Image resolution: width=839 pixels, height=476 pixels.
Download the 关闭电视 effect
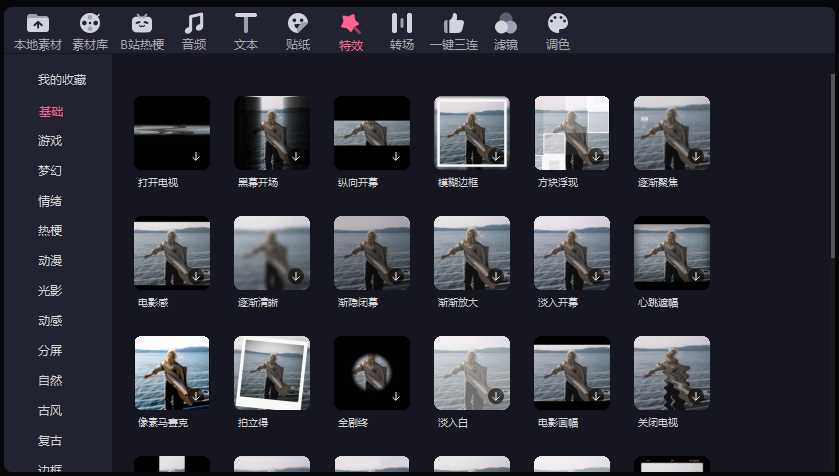tap(696, 396)
